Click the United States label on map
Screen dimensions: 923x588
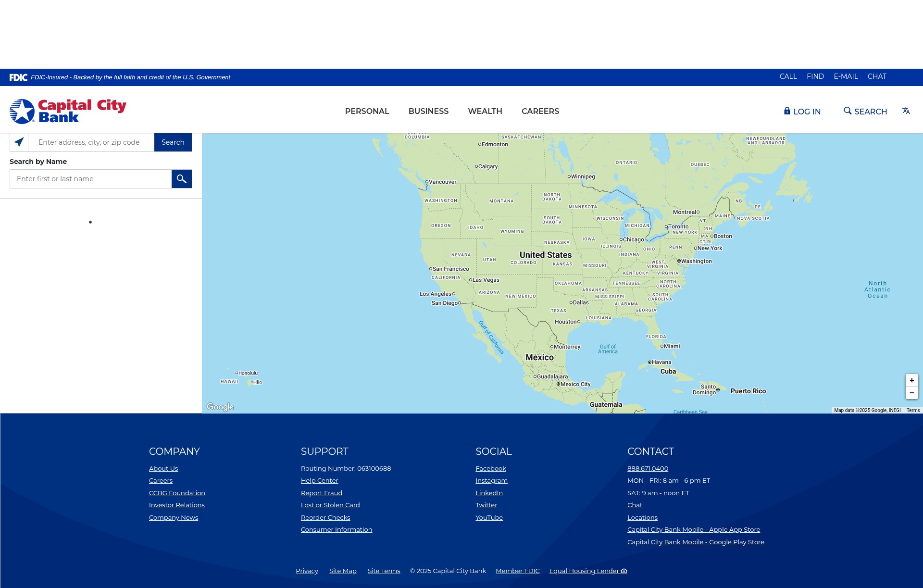(546, 255)
